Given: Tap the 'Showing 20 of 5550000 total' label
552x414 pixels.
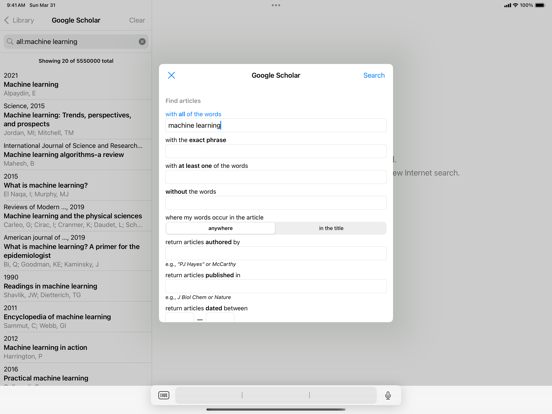Looking at the screenshot, I should pos(76,61).
